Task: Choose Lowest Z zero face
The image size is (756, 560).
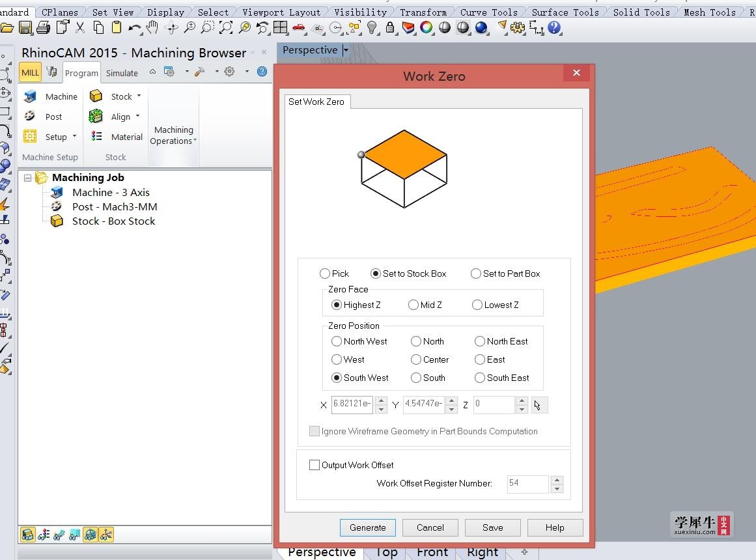Action: coord(477,305)
